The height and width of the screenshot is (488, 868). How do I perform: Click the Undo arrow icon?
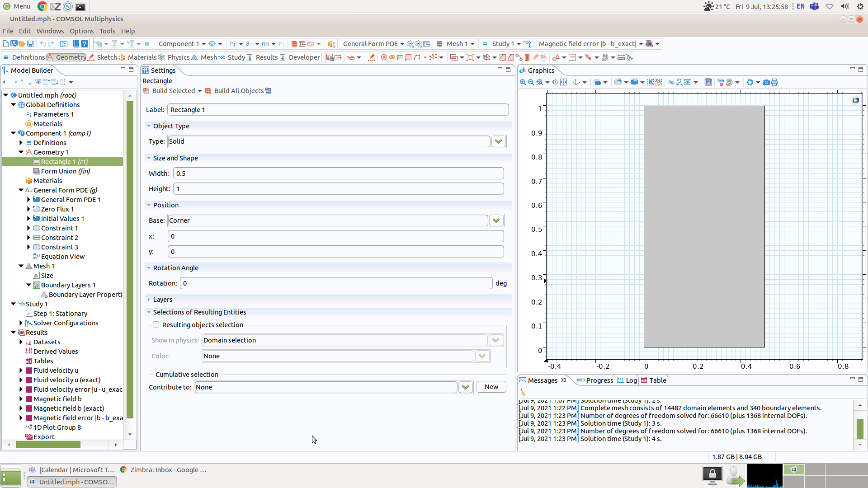click(43, 44)
